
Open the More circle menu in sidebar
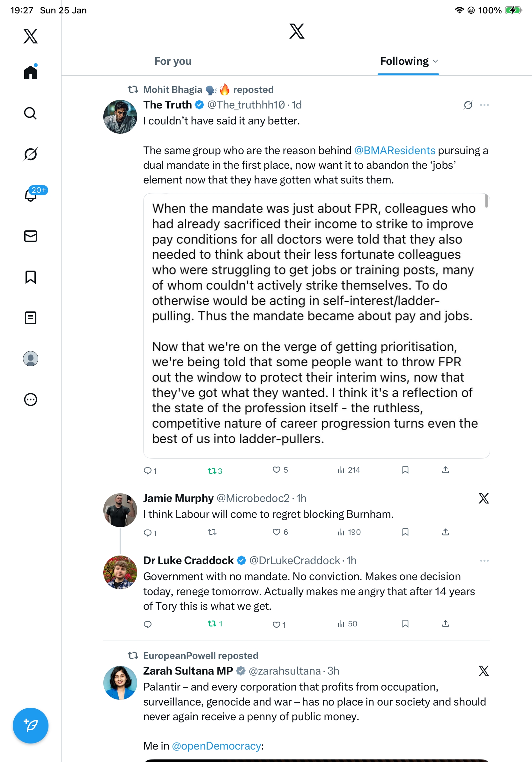click(x=31, y=399)
